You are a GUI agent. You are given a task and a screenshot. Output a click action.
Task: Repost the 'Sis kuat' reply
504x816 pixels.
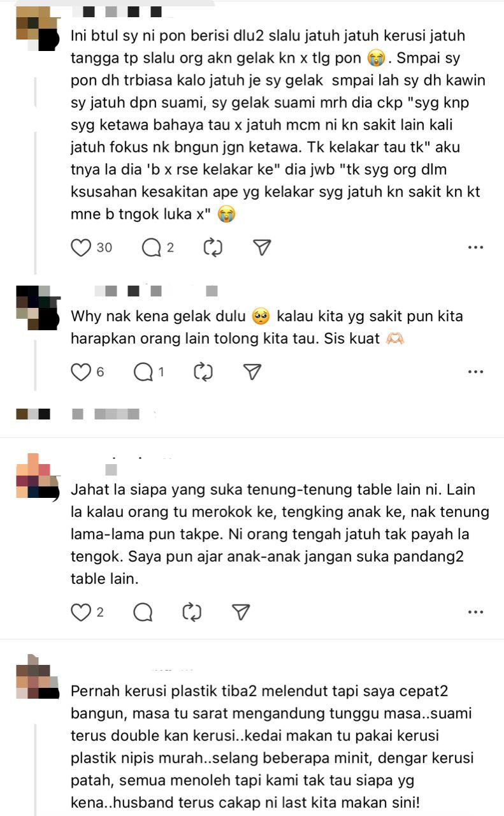(x=203, y=372)
